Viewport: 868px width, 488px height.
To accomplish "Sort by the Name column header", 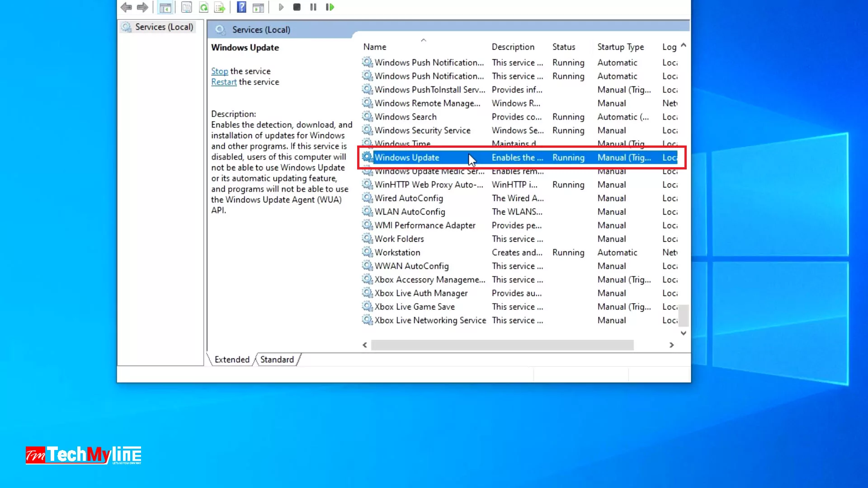I will pos(375,47).
